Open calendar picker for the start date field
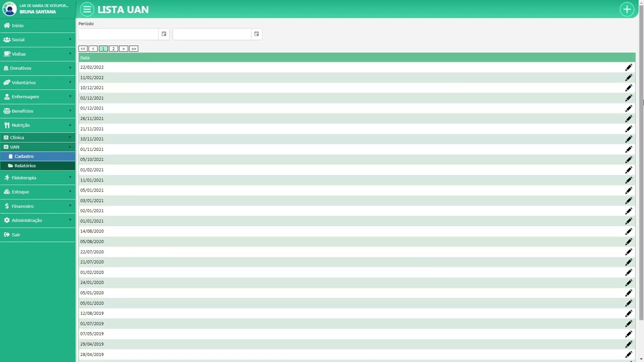The height and width of the screenshot is (362, 644). coord(164,34)
